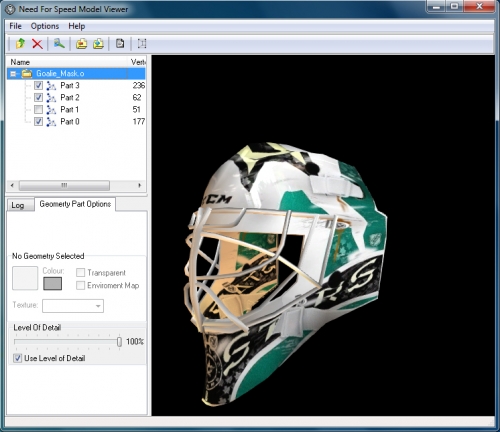
Task: Click the red X close-file toolbar icon
Action: click(x=37, y=44)
